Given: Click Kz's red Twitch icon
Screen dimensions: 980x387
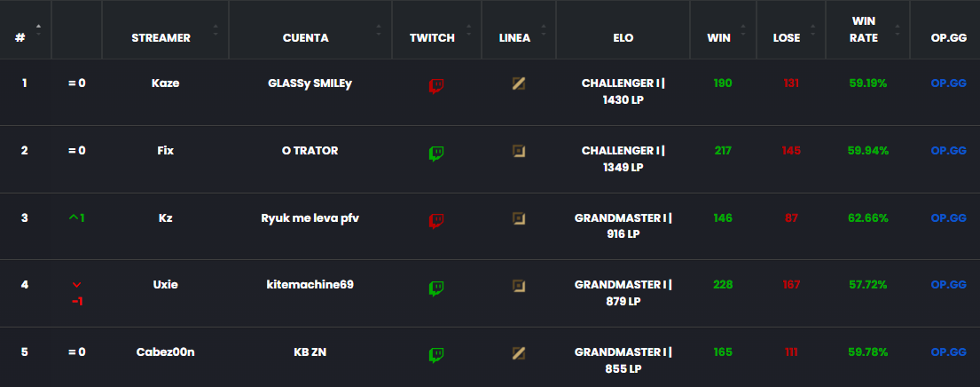Looking at the screenshot, I should click(436, 220).
